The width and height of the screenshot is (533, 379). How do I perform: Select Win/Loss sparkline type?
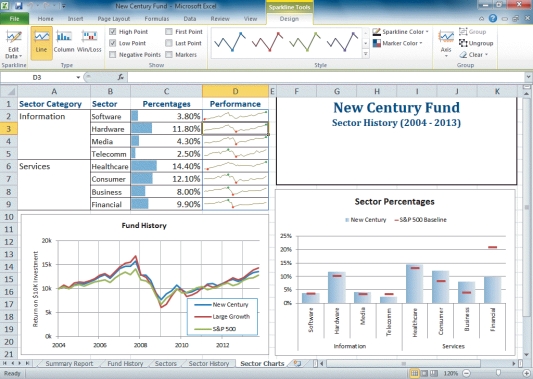click(89, 42)
